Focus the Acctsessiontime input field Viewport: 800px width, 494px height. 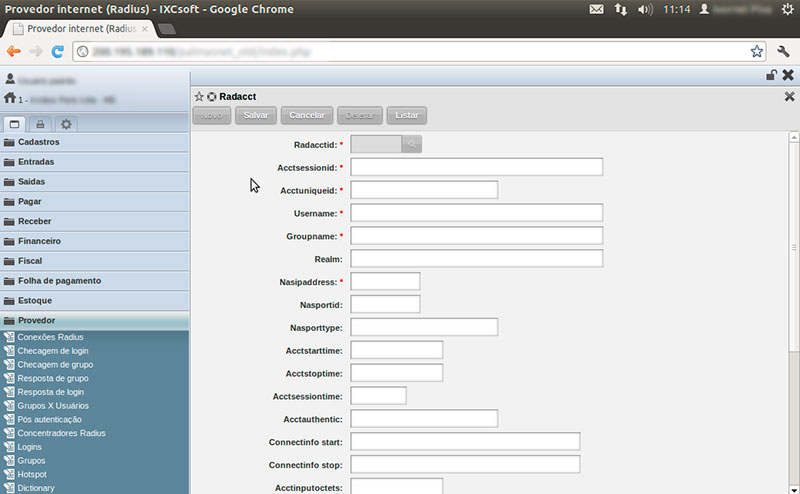(x=378, y=396)
